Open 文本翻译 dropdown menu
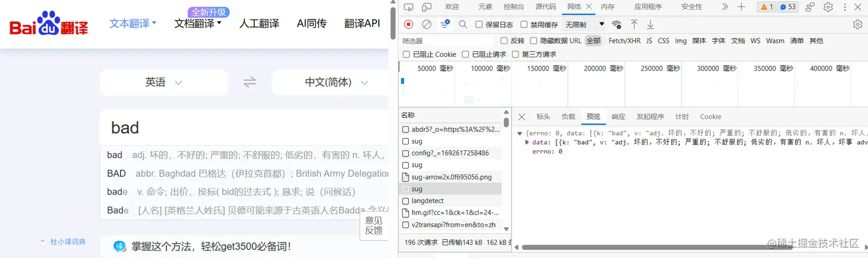The width and height of the screenshot is (868, 258). click(133, 24)
